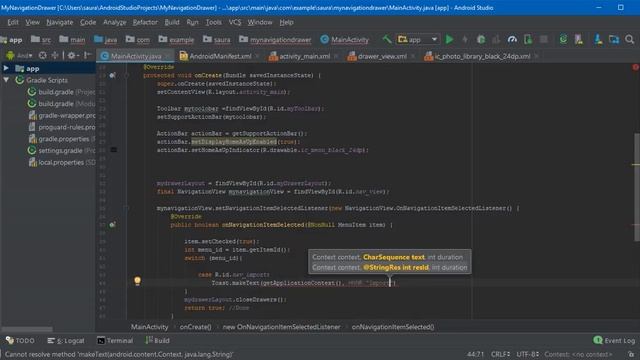Open the Build menu
Image resolution: width=640 pixels, height=360 pixels.
click(x=172, y=22)
